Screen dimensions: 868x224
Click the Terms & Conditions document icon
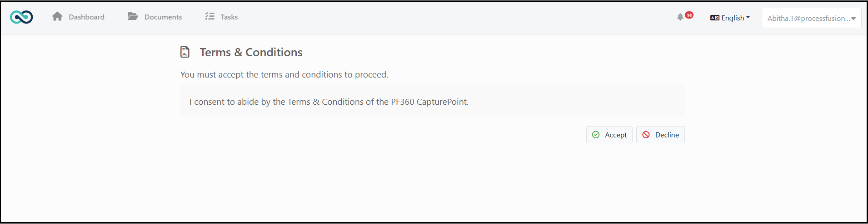(x=185, y=52)
